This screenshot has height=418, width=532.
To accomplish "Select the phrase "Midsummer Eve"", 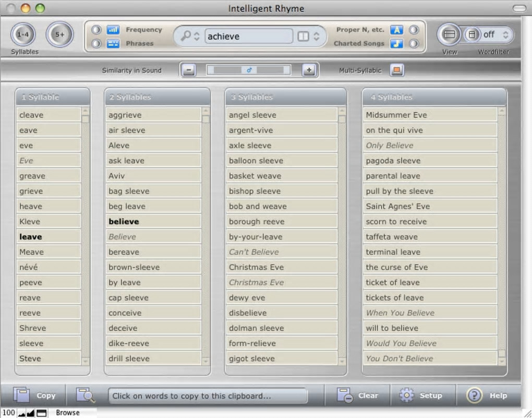I will click(430, 115).
